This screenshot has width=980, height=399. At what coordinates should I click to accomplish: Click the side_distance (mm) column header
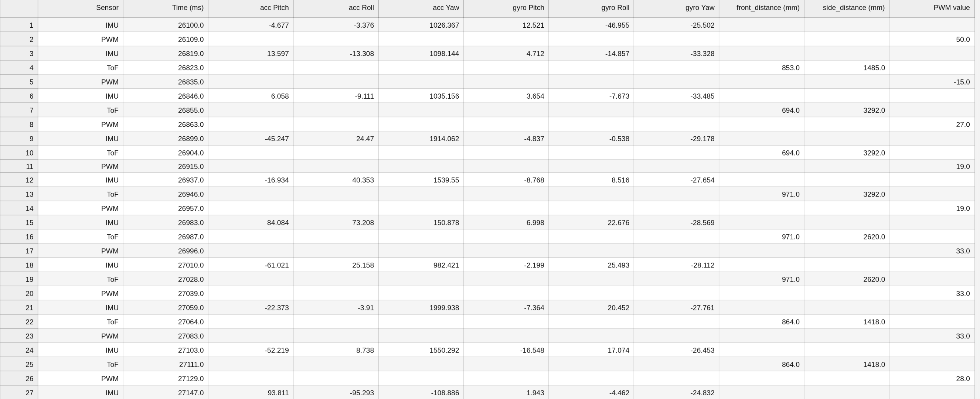click(x=847, y=8)
